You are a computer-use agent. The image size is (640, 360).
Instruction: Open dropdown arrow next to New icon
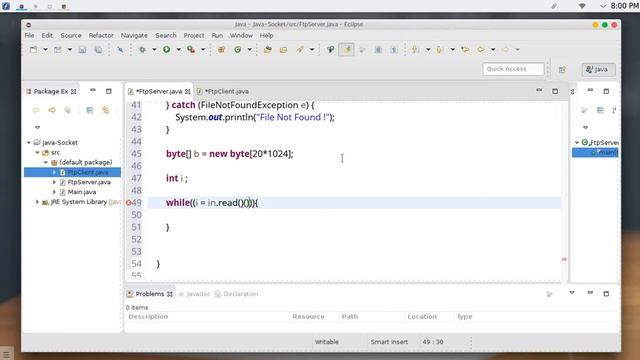45,49
